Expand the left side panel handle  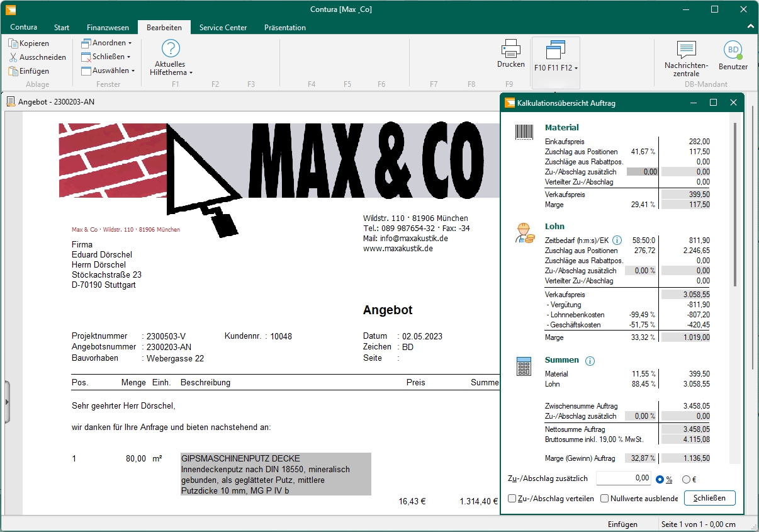point(8,402)
